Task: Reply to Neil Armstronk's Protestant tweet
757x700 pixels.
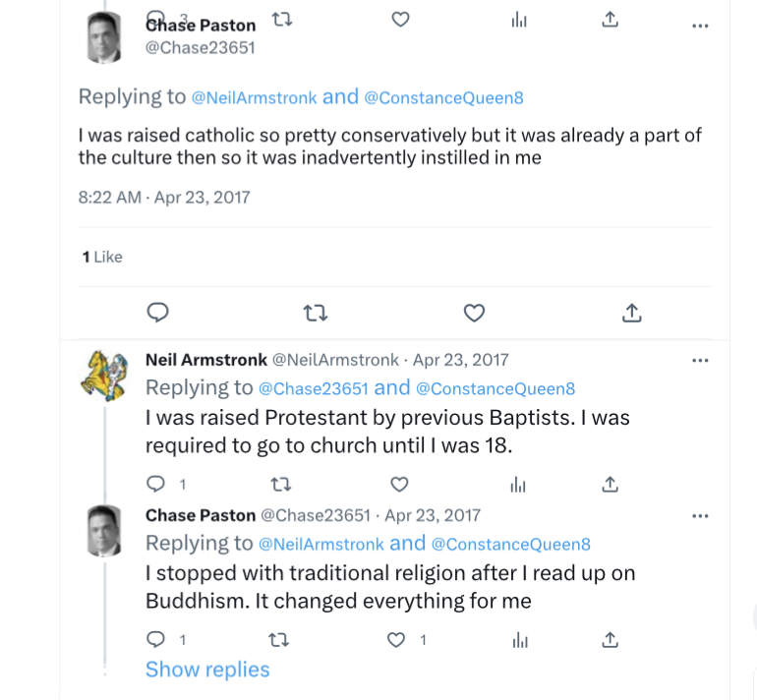Action: [155, 484]
